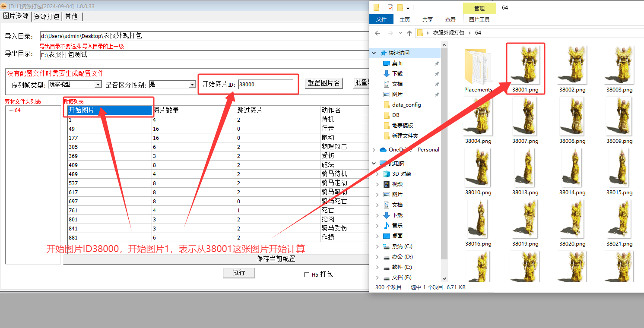Open the Videos (视频) folder in the sidebar

(397, 184)
